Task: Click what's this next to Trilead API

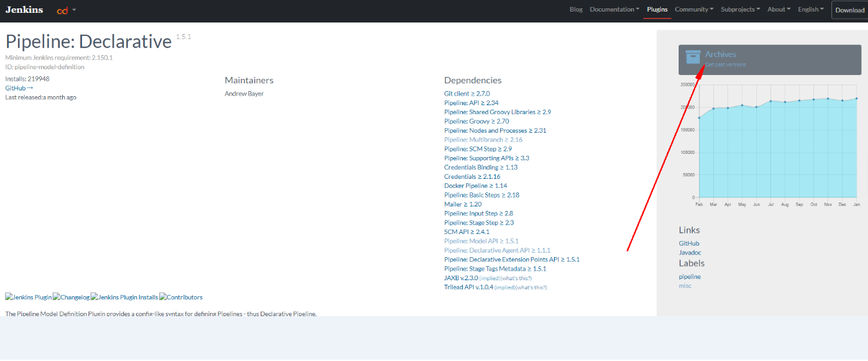Action: pos(532,287)
